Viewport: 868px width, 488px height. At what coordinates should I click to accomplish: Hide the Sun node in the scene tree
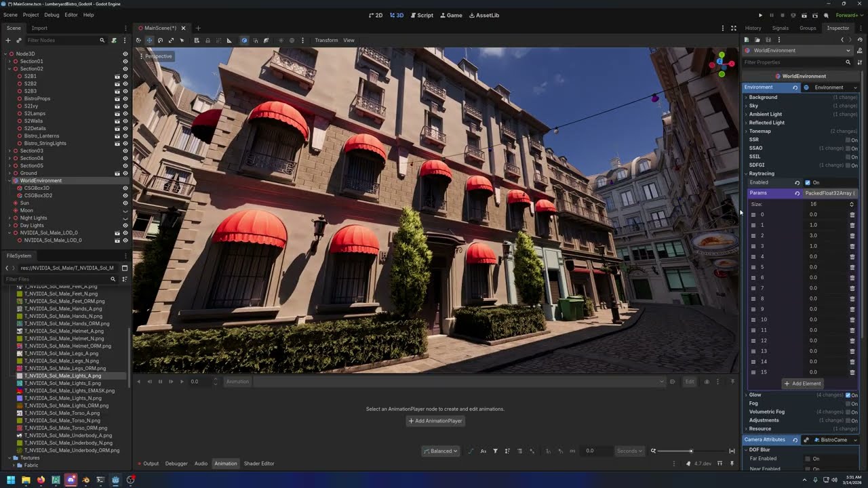(125, 203)
